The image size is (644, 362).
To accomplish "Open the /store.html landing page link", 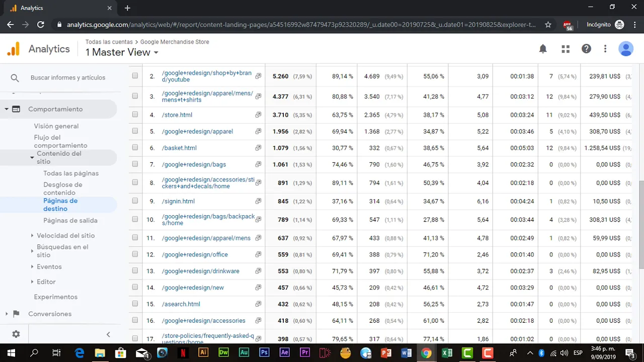I will 177,115.
